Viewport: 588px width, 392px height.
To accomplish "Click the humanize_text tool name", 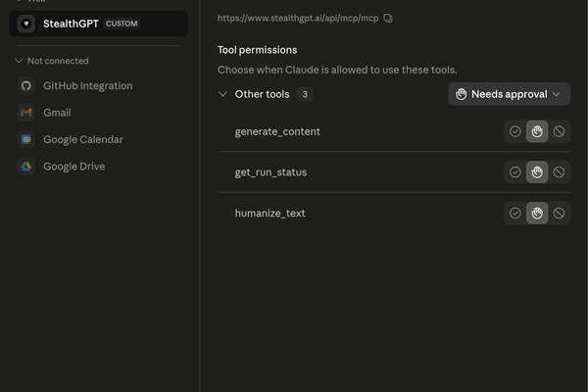I will (270, 213).
